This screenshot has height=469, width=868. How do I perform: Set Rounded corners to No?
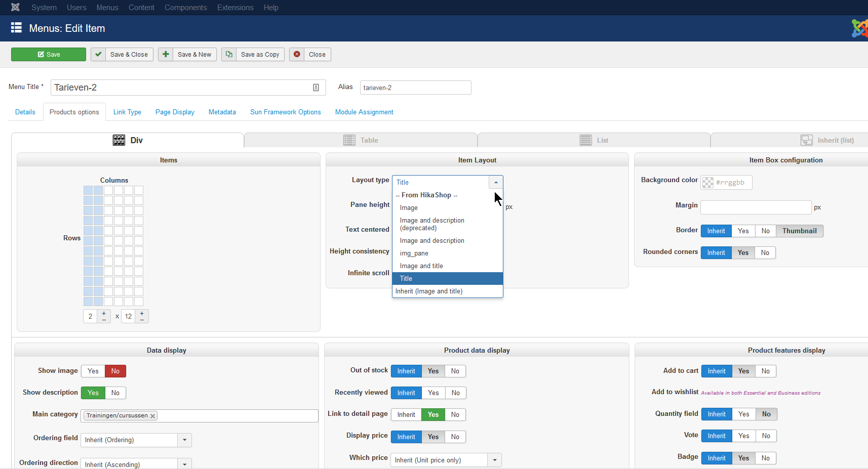pyautogui.click(x=765, y=253)
